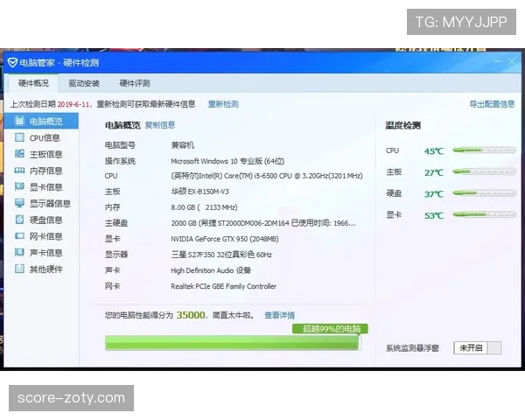This screenshot has height=420, width=525.
Task: Select the 电脑概览 sidebar icon
Action: [x=20, y=121]
